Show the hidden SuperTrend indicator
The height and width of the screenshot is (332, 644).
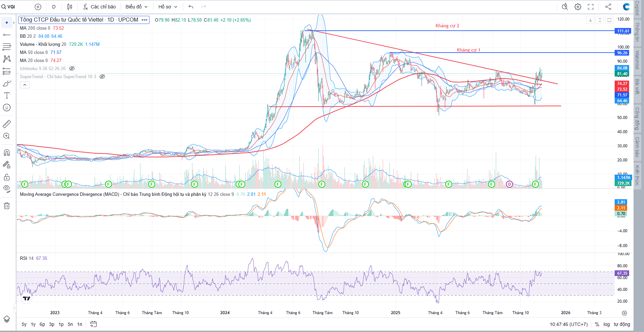(x=102, y=77)
